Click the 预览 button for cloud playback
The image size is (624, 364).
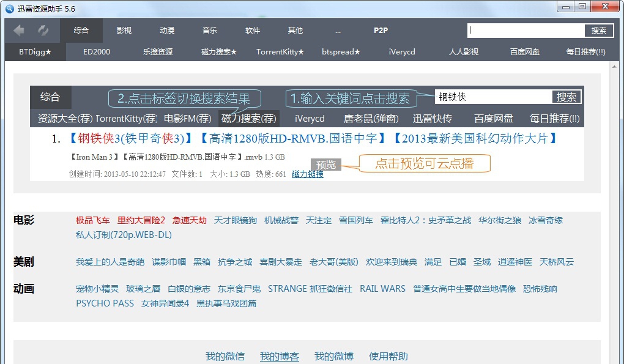325,165
